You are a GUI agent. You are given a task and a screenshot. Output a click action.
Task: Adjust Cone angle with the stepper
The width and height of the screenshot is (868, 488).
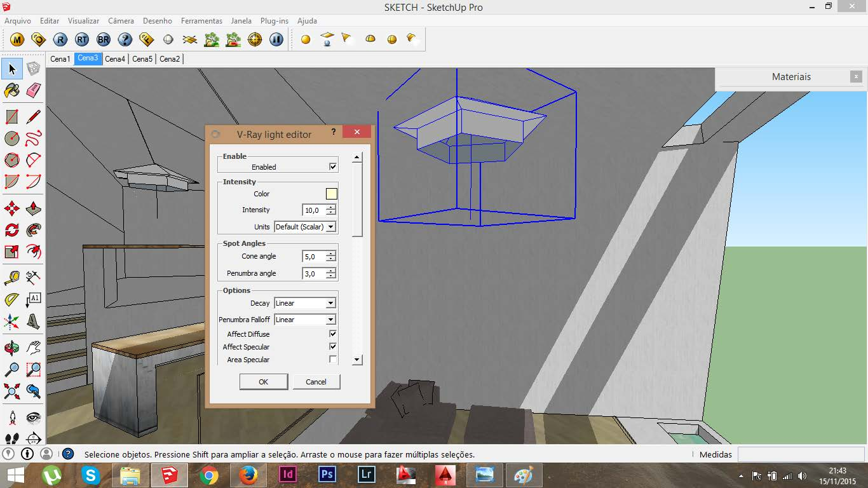click(330, 256)
